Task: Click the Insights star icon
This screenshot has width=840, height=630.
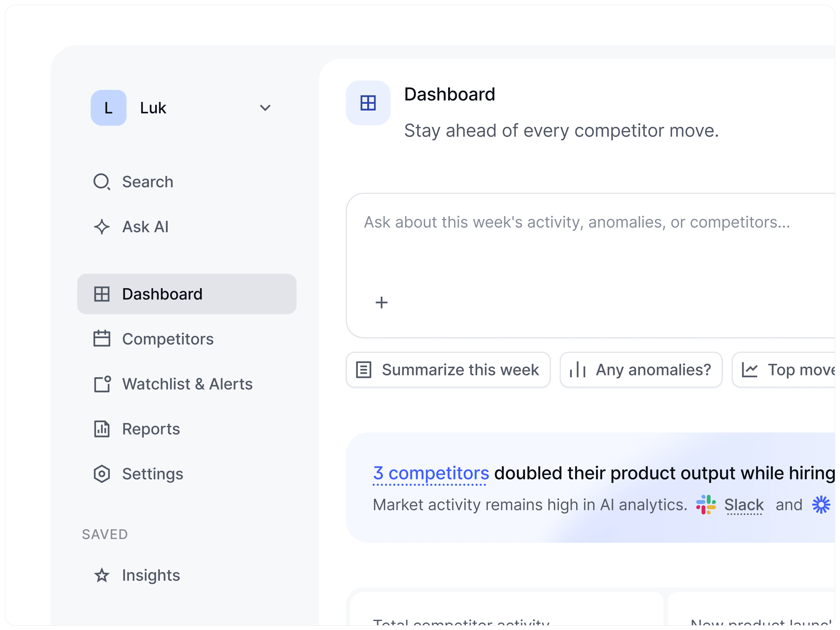Action: 102,575
